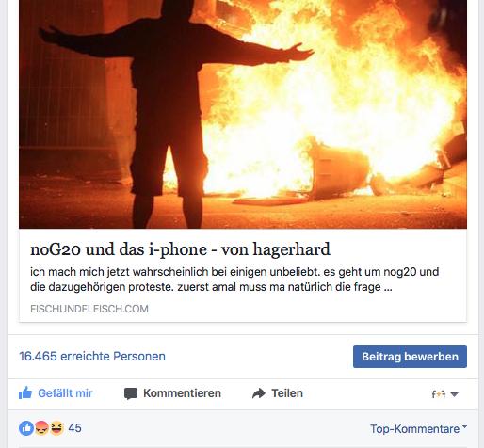Open the identity selector dropdown arrow
The image size is (484, 448).
(454, 394)
